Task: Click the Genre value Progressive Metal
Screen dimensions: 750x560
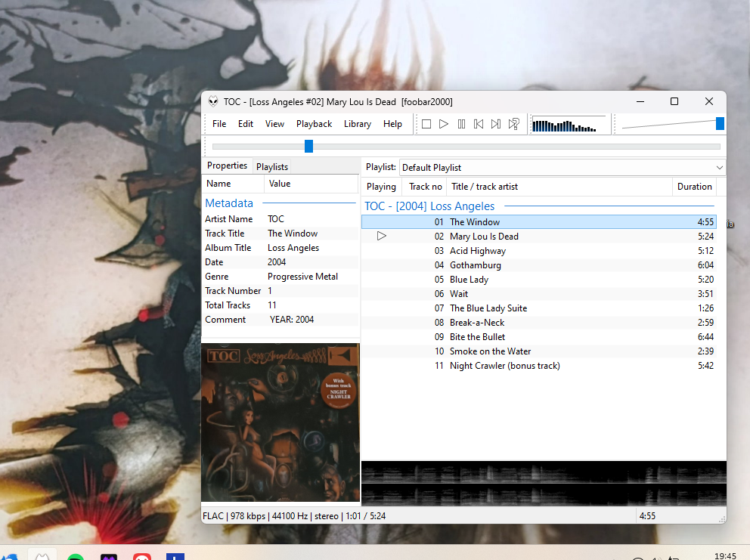Action: [302, 277]
